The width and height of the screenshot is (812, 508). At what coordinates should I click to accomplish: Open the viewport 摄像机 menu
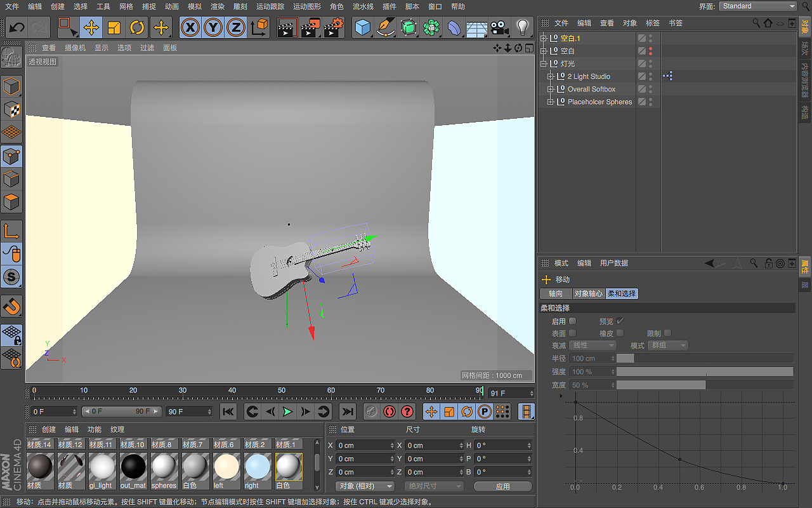click(x=75, y=48)
